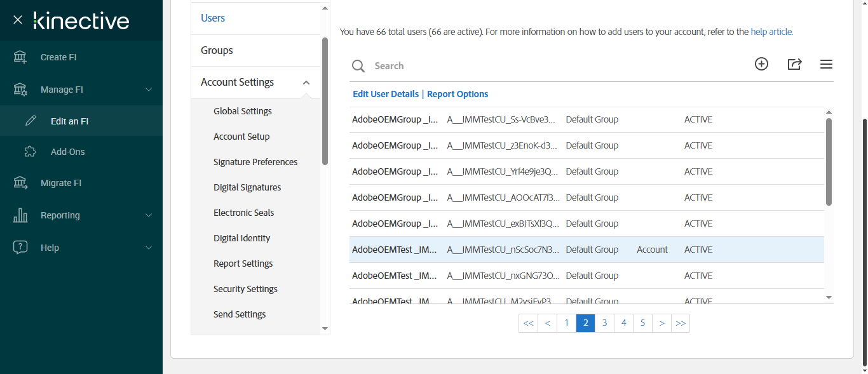Click the Create FI bank icon
Image resolution: width=868 pixels, height=374 pixels.
click(20, 57)
